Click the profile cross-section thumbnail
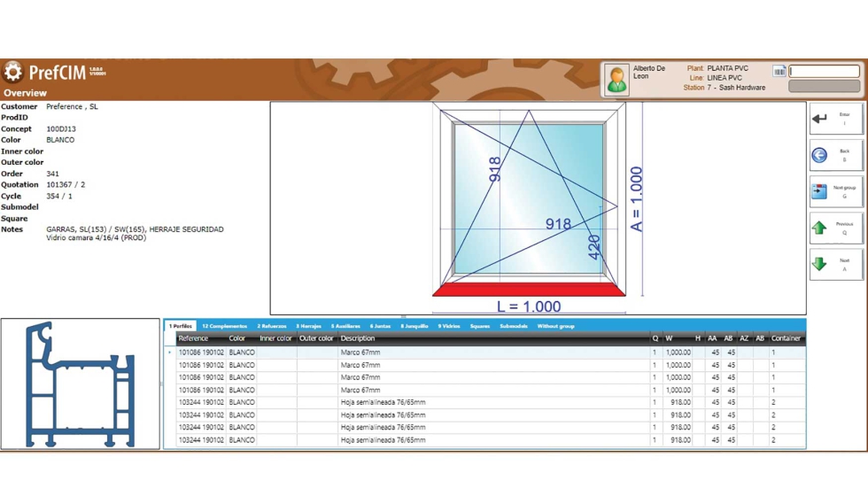 coord(81,384)
